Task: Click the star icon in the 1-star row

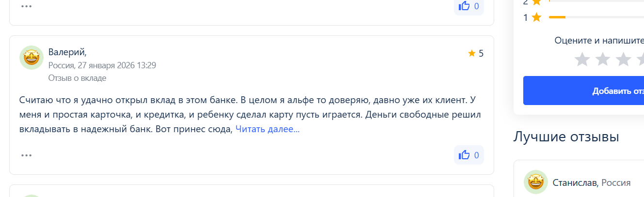Action: click(x=536, y=18)
